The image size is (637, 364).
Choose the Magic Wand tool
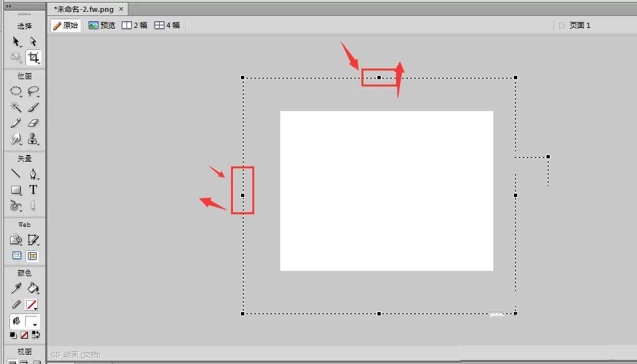[x=16, y=107]
